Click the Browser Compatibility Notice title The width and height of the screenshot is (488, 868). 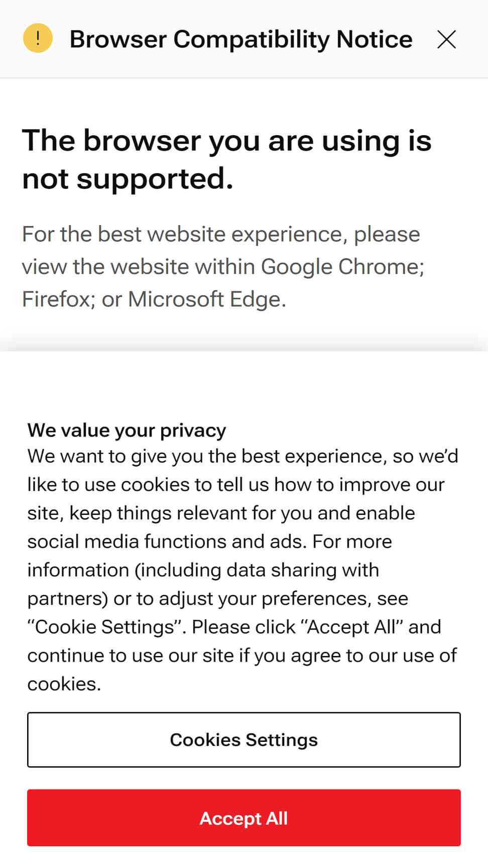(241, 39)
